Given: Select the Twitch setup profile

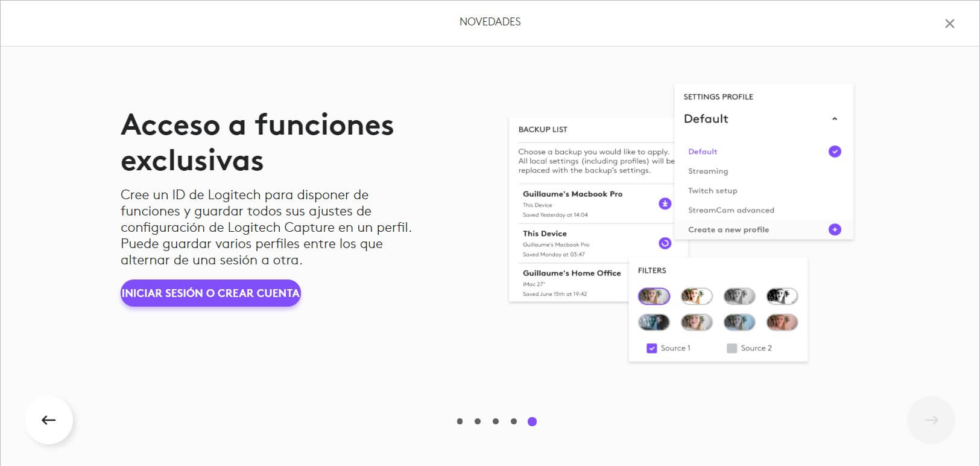Looking at the screenshot, I should pos(713,191).
